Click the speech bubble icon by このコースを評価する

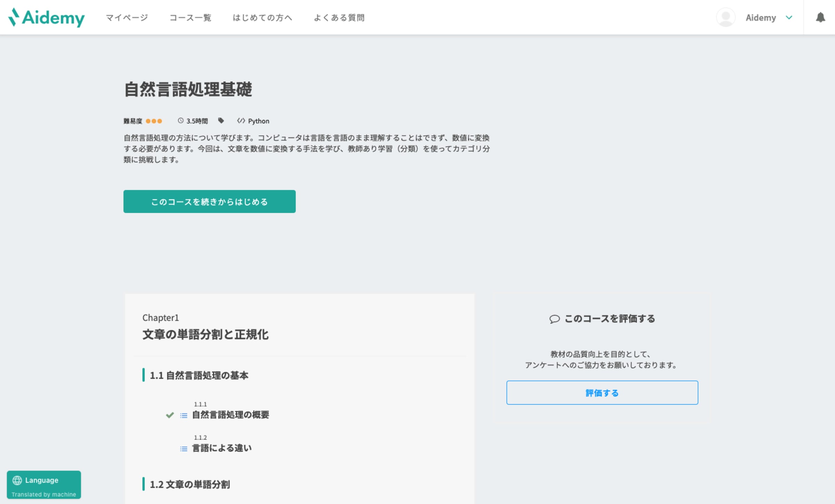[x=554, y=319]
